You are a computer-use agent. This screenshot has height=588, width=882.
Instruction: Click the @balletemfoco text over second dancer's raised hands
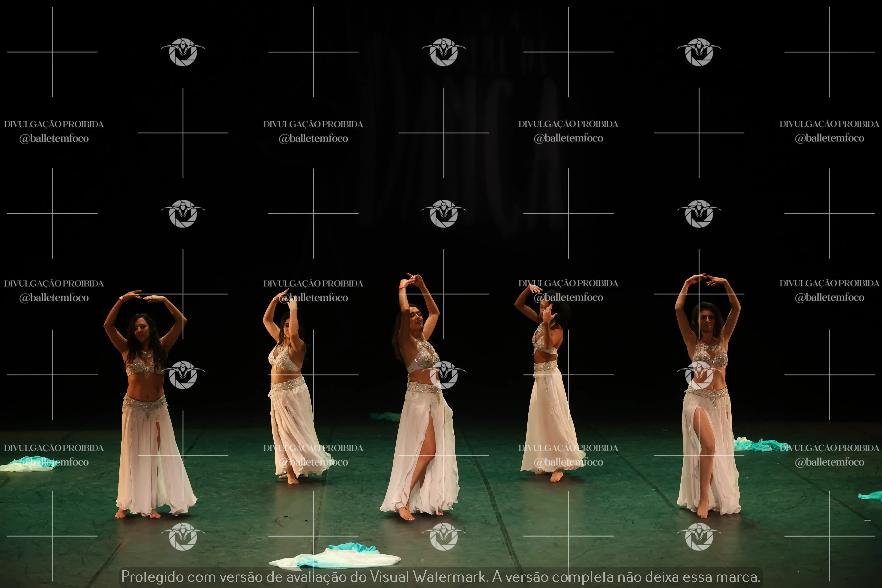[x=314, y=298]
